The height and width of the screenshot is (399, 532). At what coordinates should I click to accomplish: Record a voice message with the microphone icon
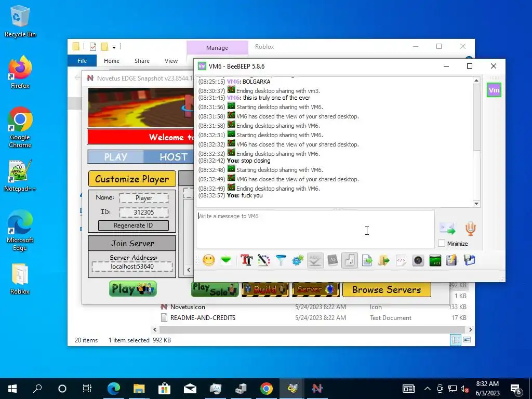[x=470, y=229]
